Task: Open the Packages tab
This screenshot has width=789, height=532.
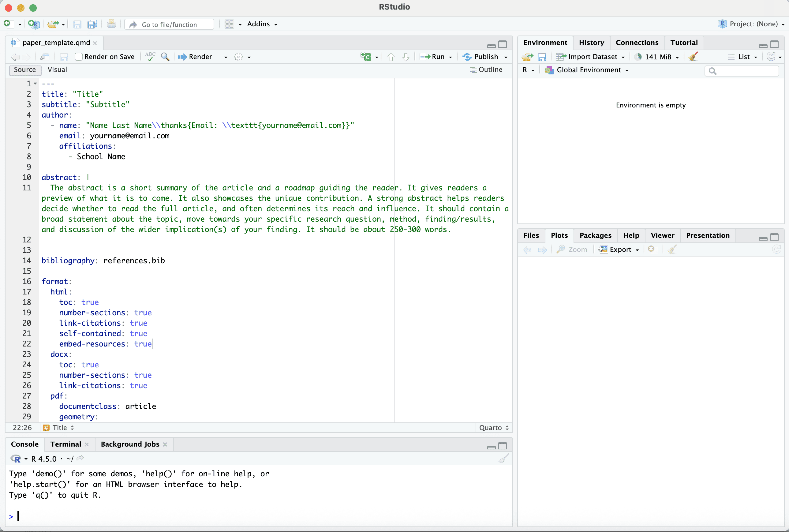Action: 595,235
